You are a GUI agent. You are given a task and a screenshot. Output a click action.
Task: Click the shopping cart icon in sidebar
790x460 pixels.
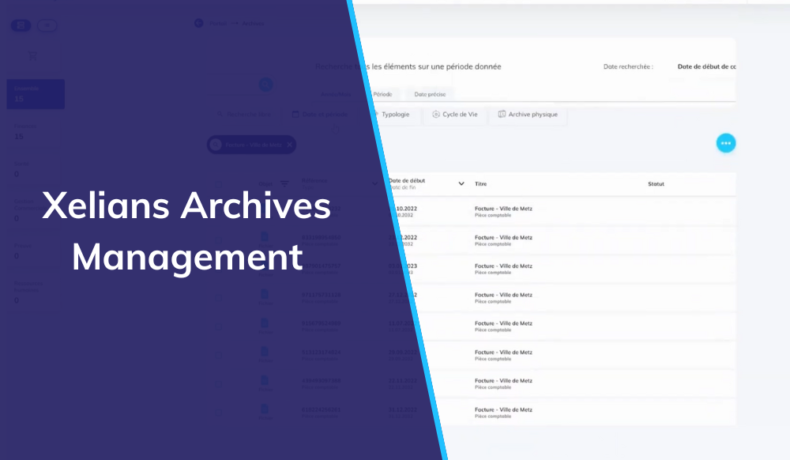coord(32,56)
